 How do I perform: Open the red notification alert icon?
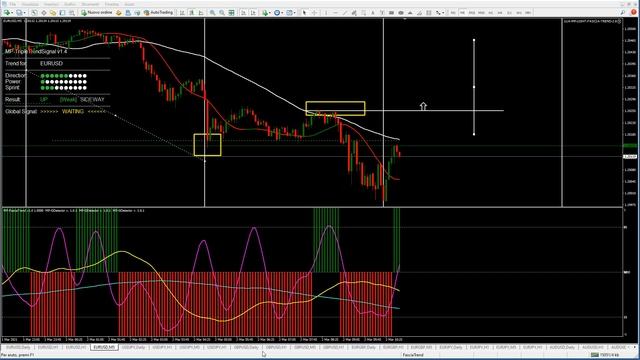click(634, 12)
